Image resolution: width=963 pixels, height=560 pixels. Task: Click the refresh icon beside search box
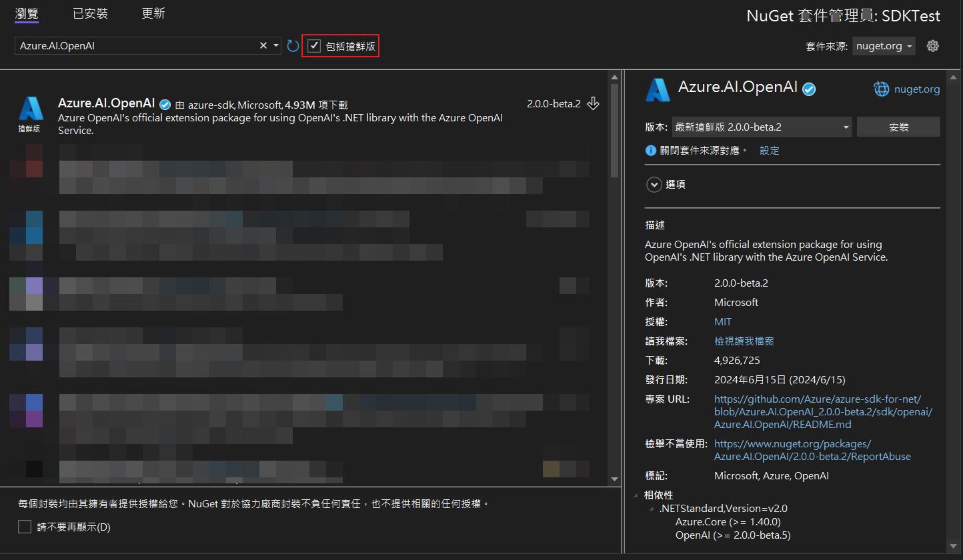click(x=293, y=46)
